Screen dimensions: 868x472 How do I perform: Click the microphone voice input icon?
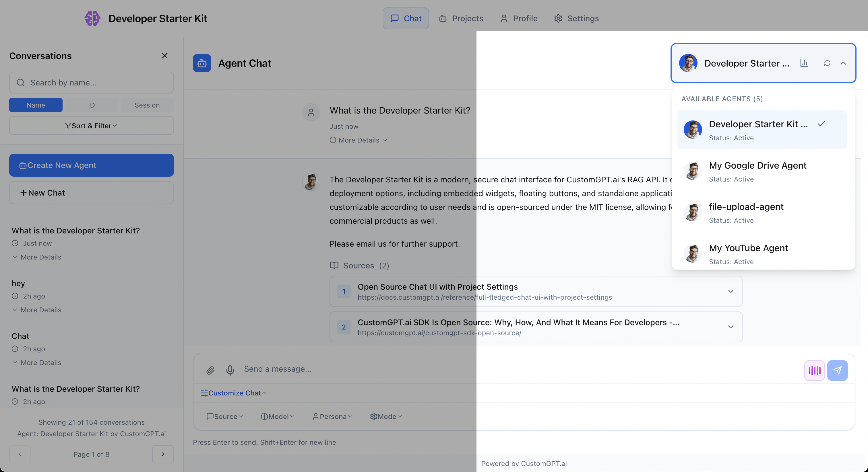coord(230,370)
